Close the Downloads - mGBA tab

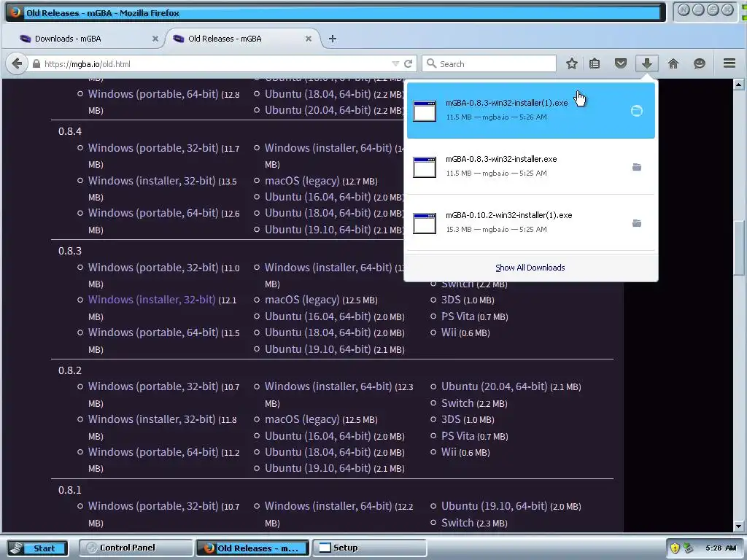pyautogui.click(x=155, y=39)
